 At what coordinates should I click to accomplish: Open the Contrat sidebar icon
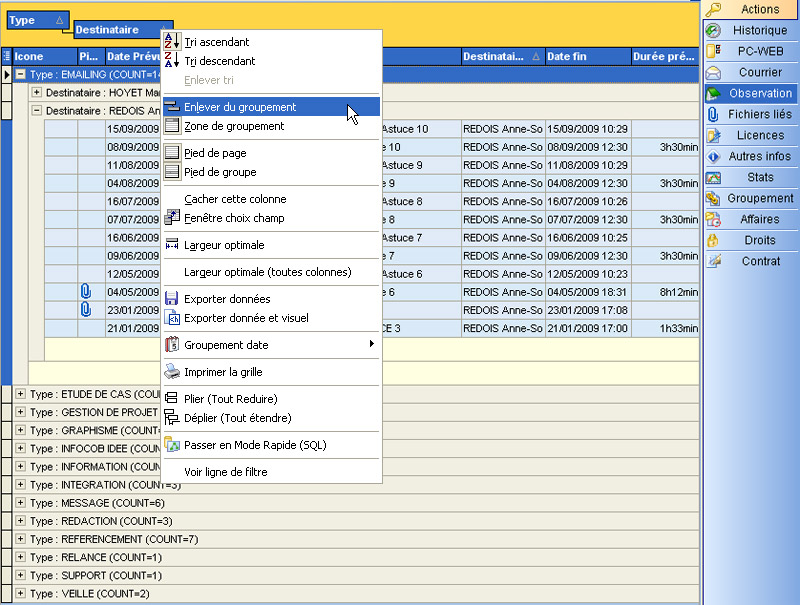point(714,262)
